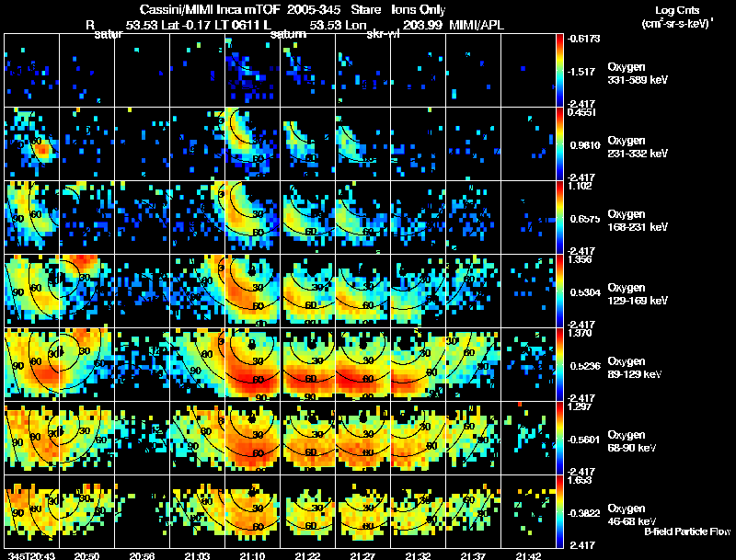Click the 'skr-wl' label above panels

click(383, 34)
